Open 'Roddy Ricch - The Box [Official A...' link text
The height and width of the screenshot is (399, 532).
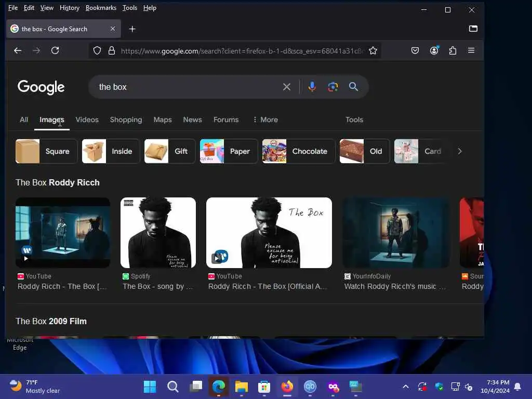(x=268, y=286)
